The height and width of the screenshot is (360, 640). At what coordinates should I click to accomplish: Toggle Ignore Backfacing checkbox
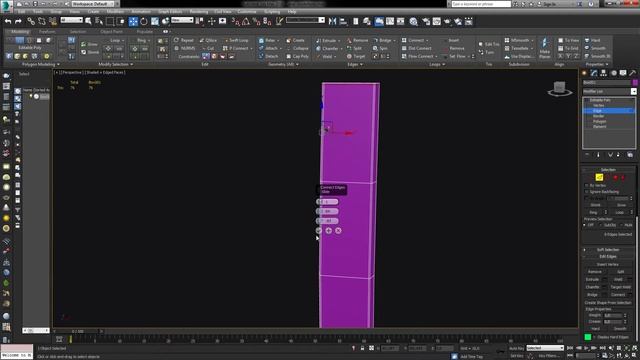pos(587,192)
